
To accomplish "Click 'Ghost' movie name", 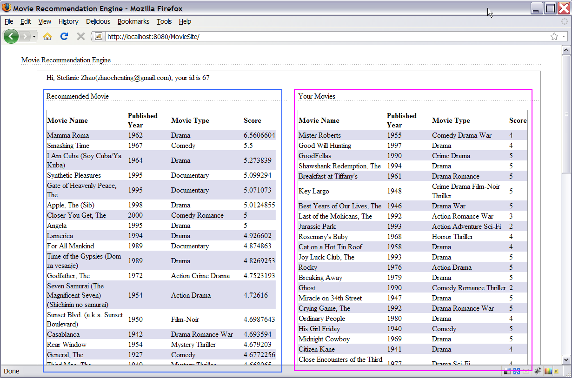I will (307, 288).
